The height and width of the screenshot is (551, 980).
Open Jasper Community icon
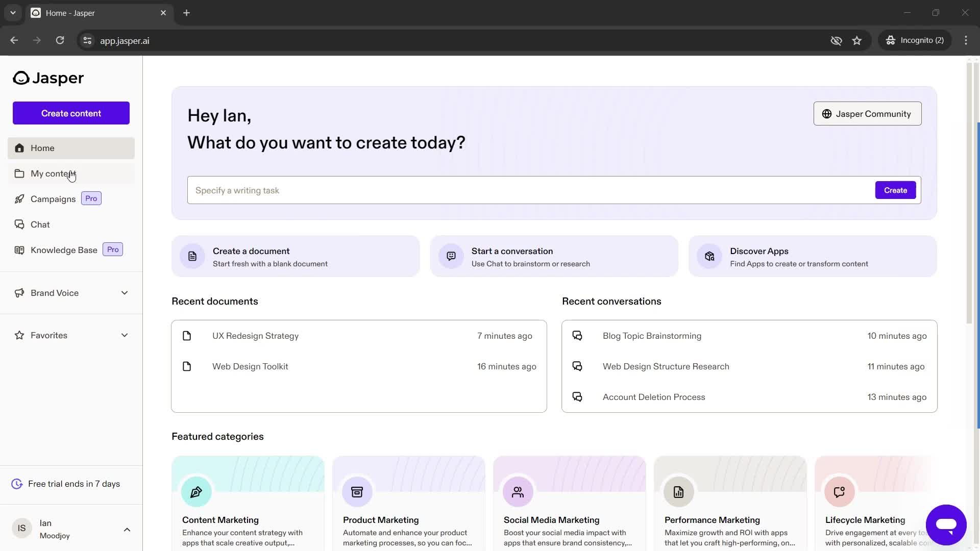(826, 114)
